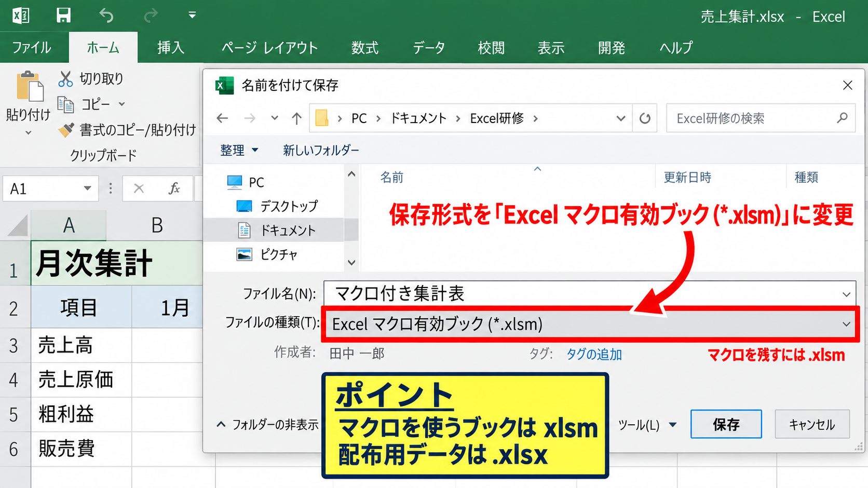Click the 1月 header cell

[167, 308]
